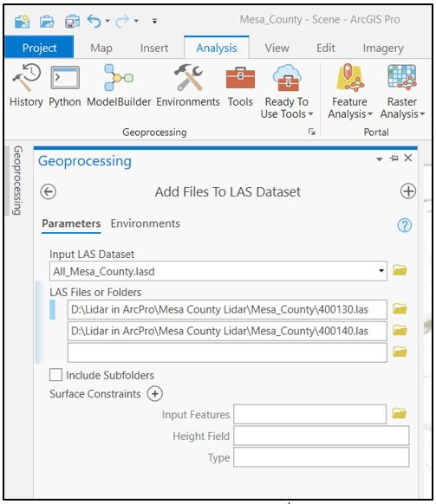Browse for Input Features folder icon
The width and height of the screenshot is (436, 504).
[x=399, y=413]
